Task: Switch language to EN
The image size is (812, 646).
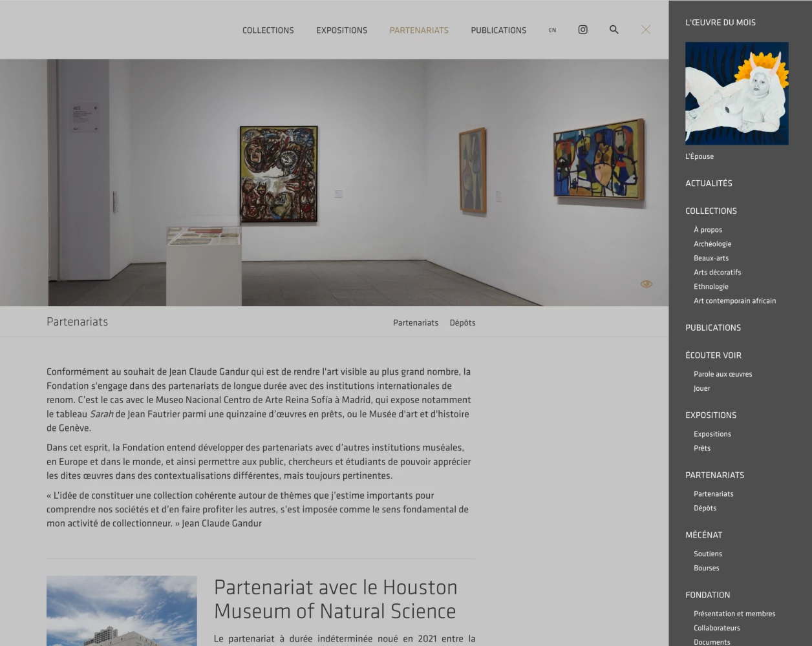Action: (x=552, y=30)
